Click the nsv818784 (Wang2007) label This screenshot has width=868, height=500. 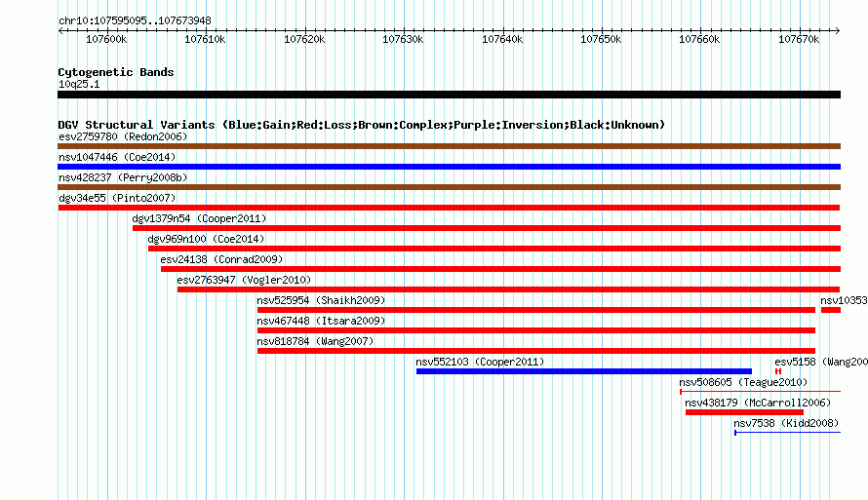click(x=315, y=341)
